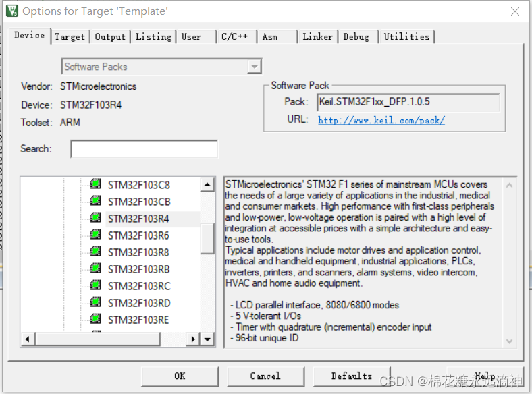Click the Cancel button
The width and height of the screenshot is (532, 394).
pyautogui.click(x=265, y=376)
